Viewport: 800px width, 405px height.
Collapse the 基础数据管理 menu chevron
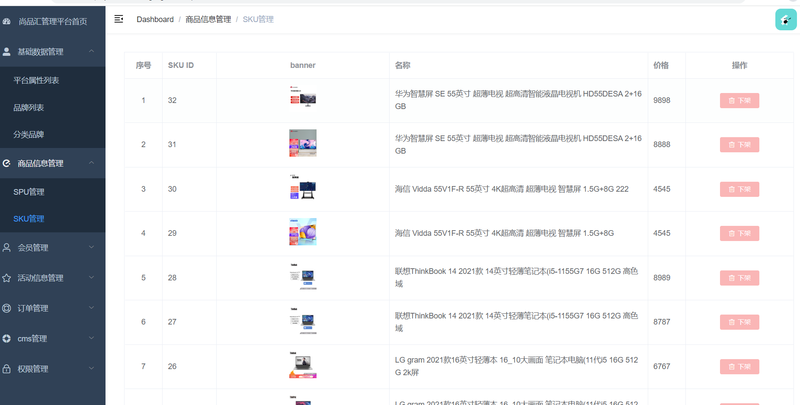click(x=91, y=51)
